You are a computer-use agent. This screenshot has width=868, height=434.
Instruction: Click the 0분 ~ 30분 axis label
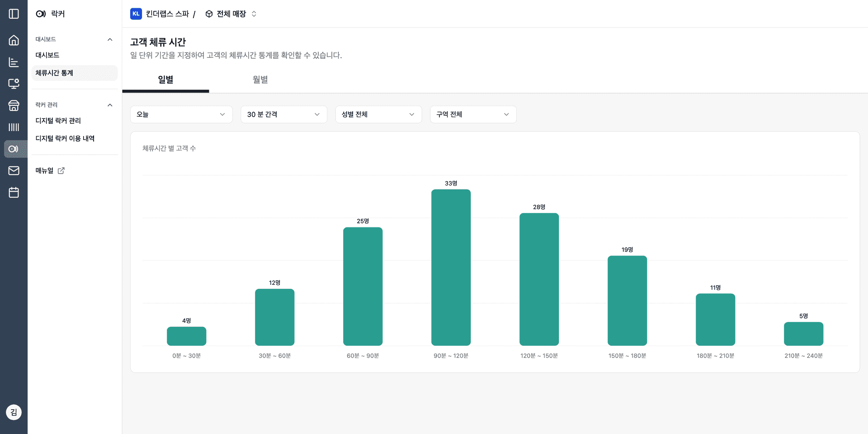[186, 356]
